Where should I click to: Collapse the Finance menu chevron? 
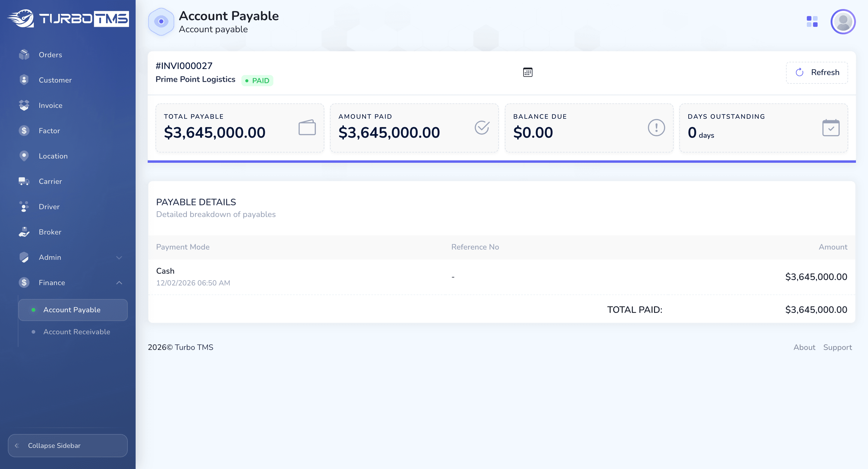119,283
